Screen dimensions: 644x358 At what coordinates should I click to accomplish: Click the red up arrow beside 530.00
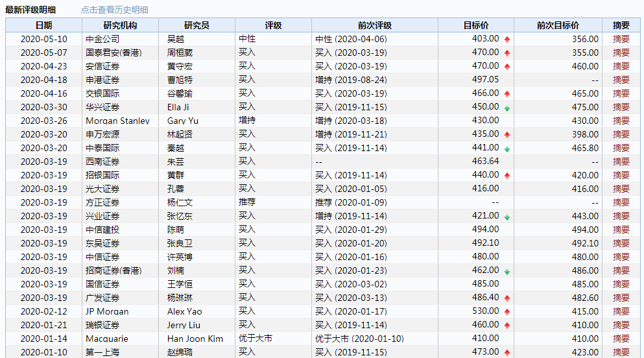point(507,311)
